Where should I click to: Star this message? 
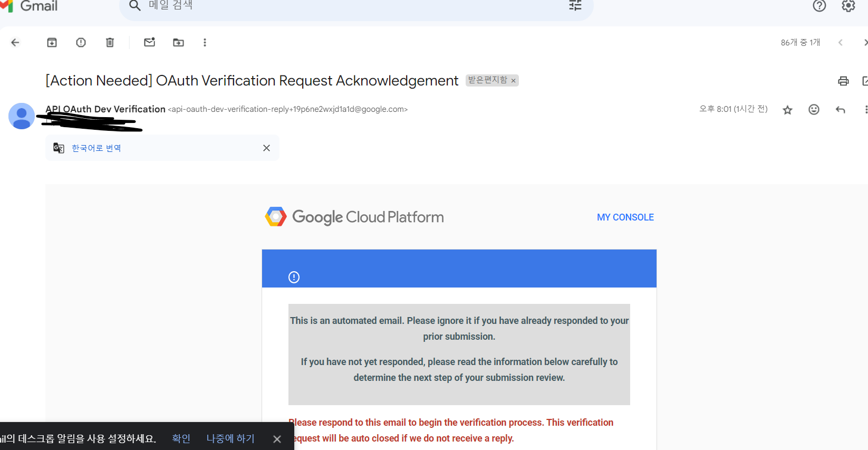787,110
